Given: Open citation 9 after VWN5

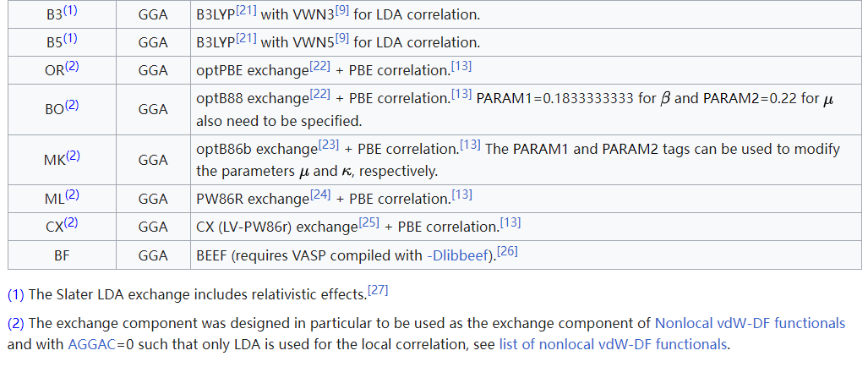Looking at the screenshot, I should click(x=341, y=37).
